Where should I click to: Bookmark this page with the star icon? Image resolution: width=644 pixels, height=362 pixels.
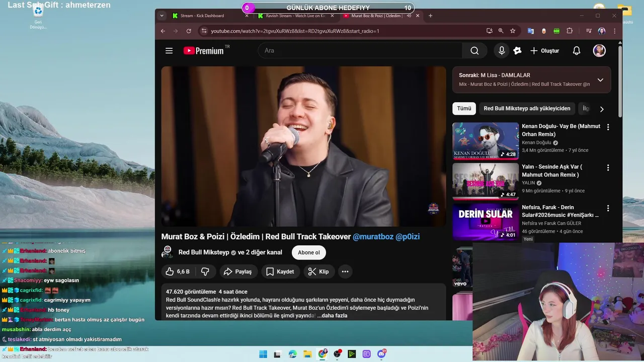tap(513, 31)
